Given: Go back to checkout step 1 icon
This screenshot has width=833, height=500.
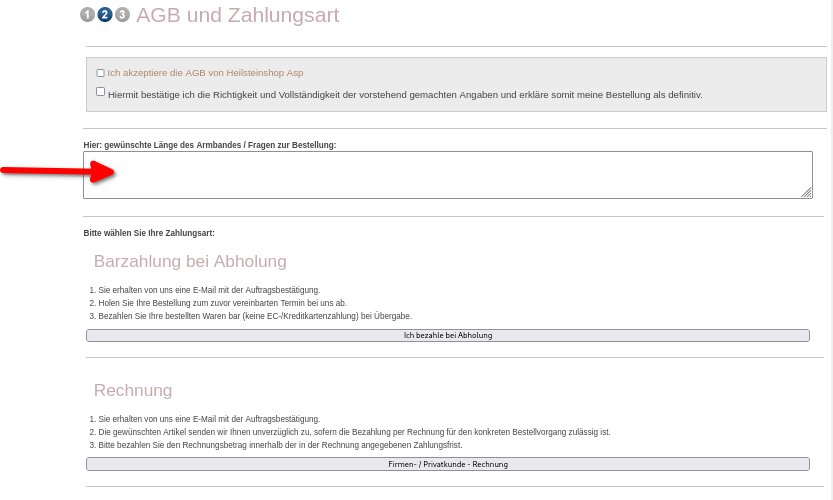Looking at the screenshot, I should [88, 15].
